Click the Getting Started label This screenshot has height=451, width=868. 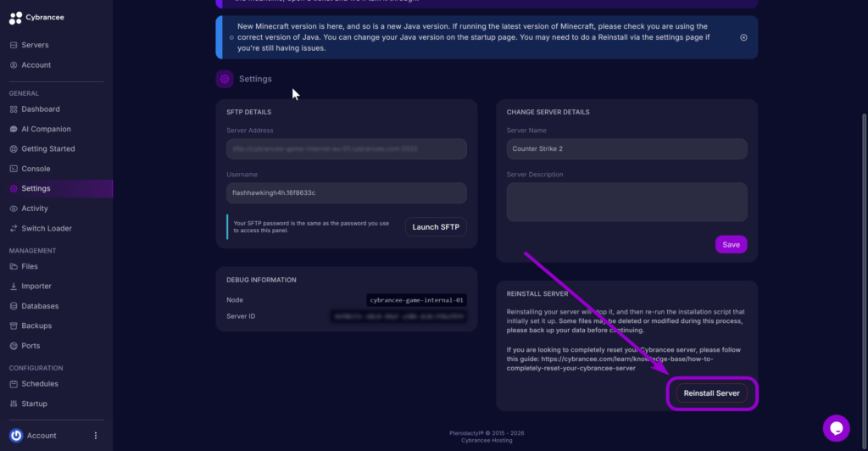(x=48, y=149)
